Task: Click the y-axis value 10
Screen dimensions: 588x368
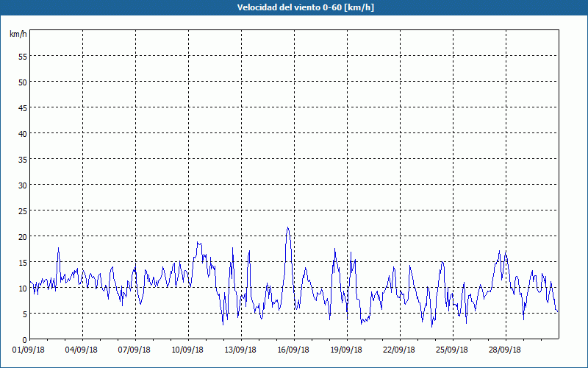Action: pos(23,289)
